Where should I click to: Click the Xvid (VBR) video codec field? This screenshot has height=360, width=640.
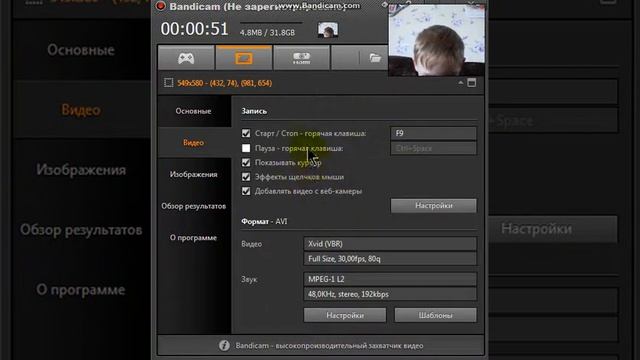pyautogui.click(x=390, y=244)
